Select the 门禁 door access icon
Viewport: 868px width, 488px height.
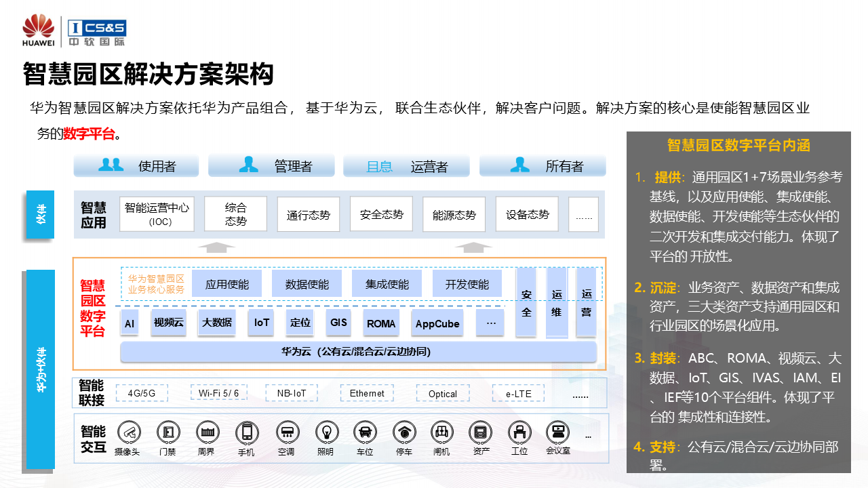167,431
